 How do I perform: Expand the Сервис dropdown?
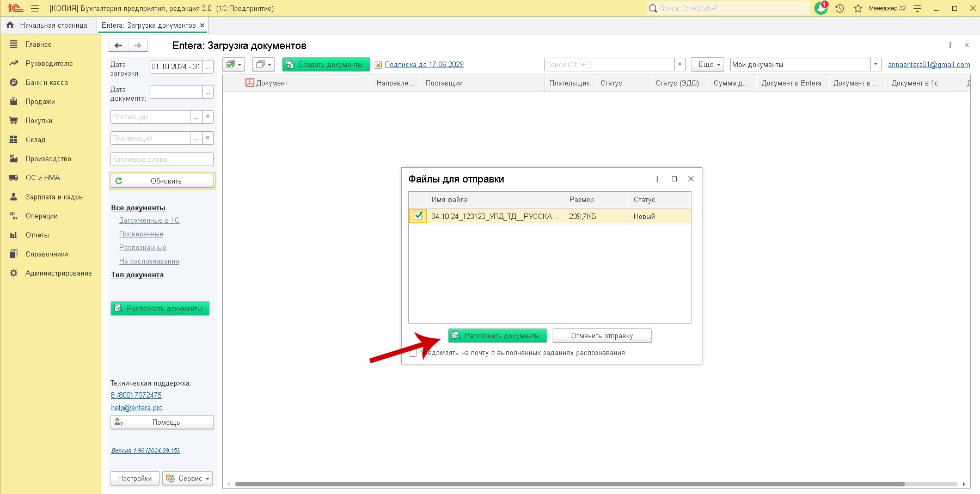188,479
